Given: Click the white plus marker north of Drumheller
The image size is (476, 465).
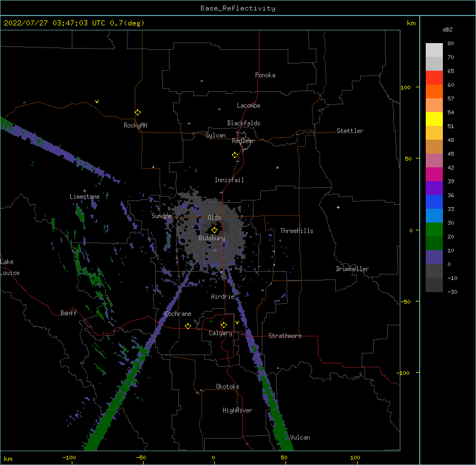Looking at the screenshot, I should (338, 207).
